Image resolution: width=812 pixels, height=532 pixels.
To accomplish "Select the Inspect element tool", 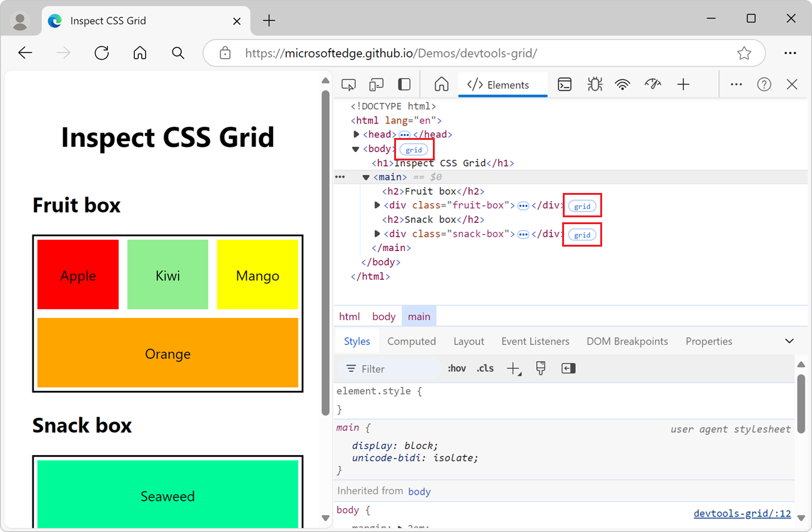I will point(349,84).
